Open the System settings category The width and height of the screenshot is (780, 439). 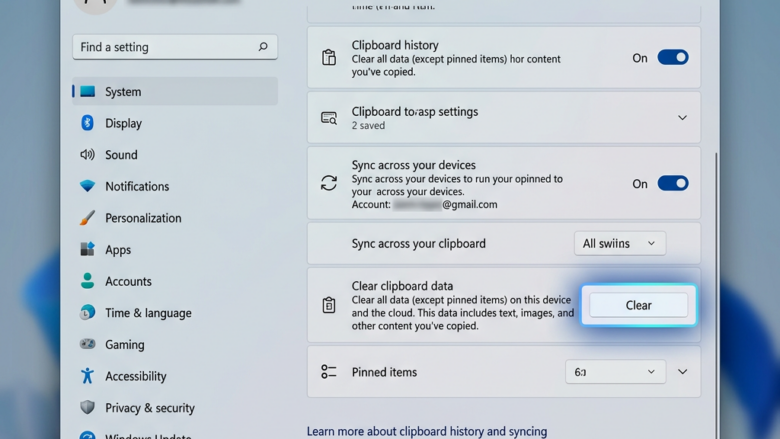pyautogui.click(x=175, y=91)
